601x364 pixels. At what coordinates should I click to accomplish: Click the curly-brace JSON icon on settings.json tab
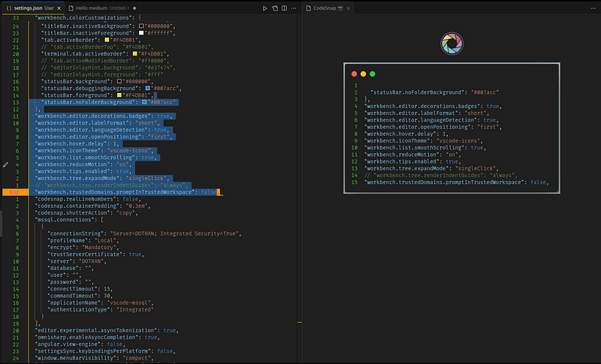(9, 8)
